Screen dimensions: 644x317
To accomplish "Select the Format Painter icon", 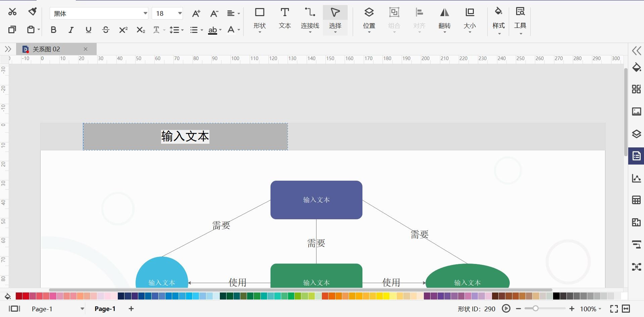I will (32, 12).
